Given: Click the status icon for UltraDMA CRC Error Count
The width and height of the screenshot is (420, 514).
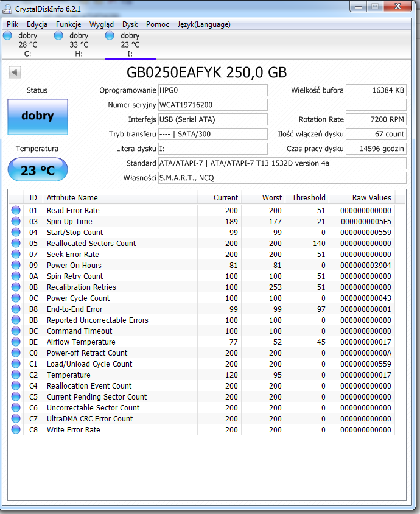Looking at the screenshot, I should point(16,418).
